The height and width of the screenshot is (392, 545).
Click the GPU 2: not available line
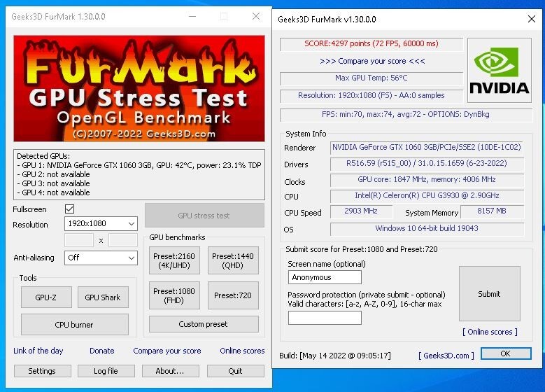tap(54, 174)
